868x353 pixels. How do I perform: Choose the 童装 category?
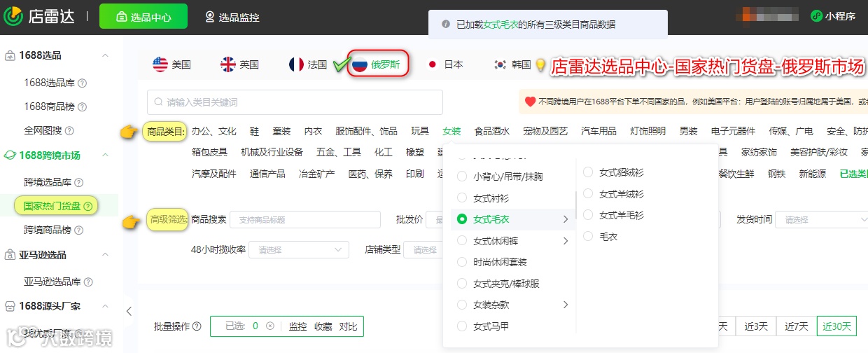[x=281, y=131]
